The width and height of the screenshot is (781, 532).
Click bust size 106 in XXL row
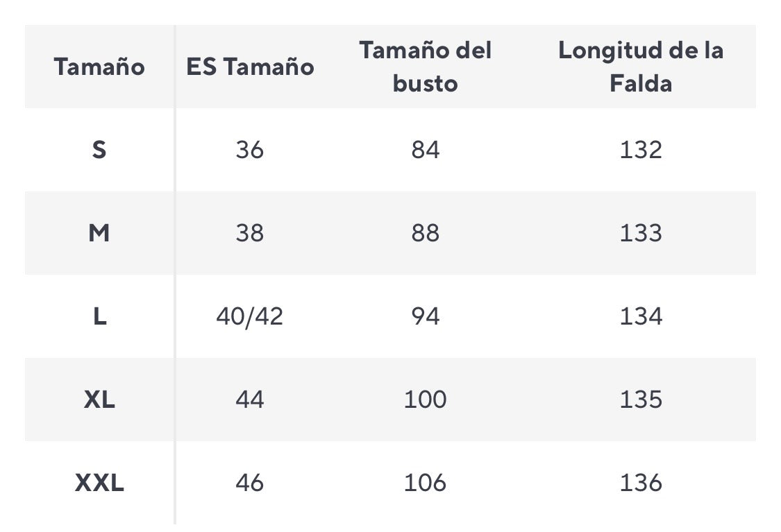(x=425, y=483)
